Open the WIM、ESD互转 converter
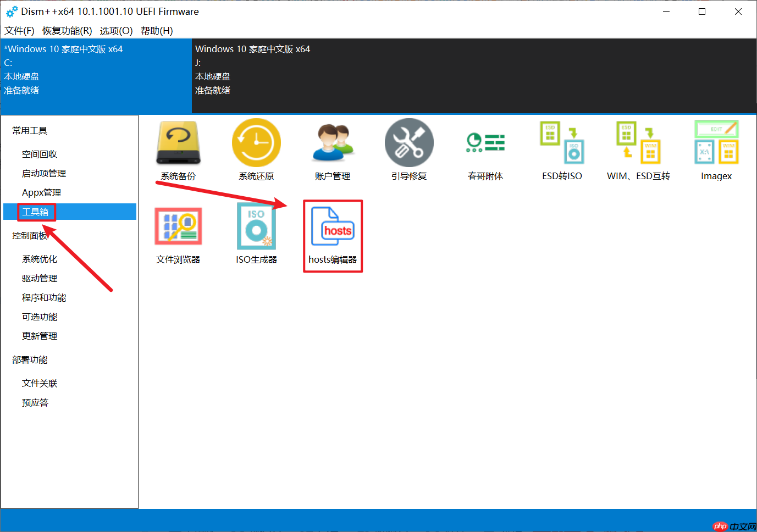 point(638,151)
